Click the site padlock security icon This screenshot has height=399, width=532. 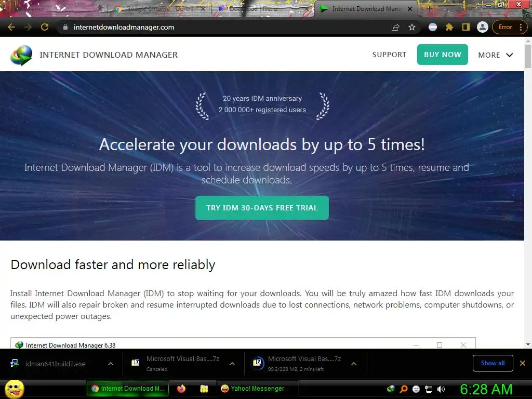[65, 27]
